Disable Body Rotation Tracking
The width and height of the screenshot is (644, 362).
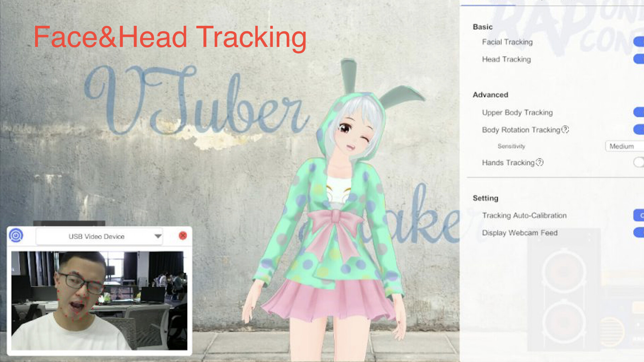tap(640, 129)
